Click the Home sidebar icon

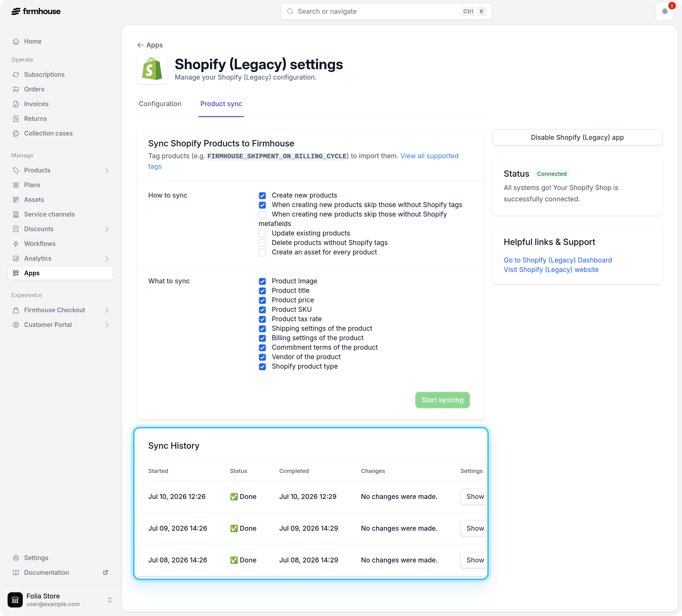[x=16, y=41]
